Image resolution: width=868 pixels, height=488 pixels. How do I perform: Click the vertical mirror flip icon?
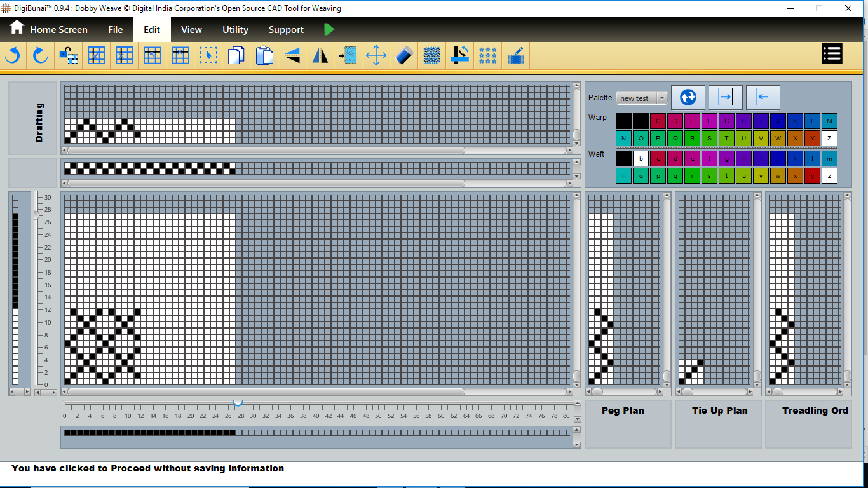(x=320, y=56)
